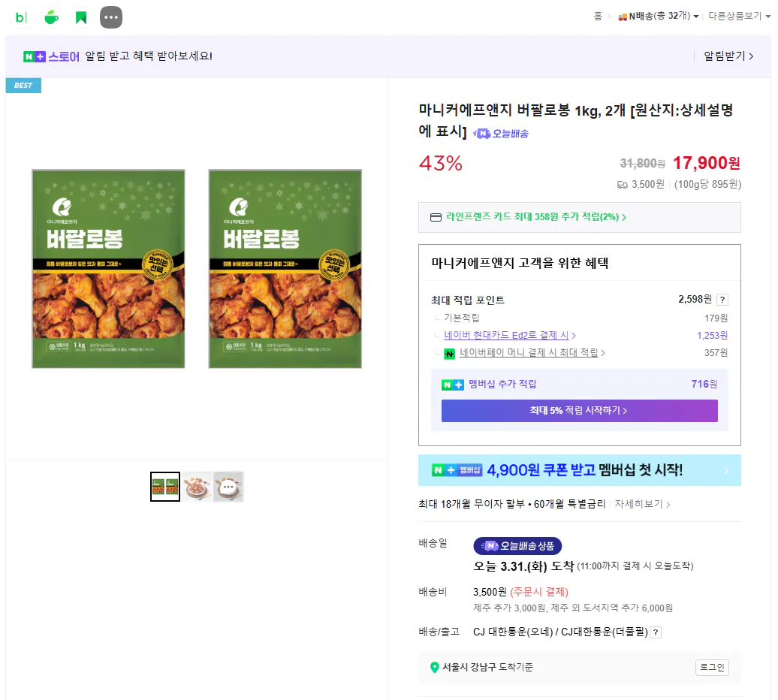Select the green coffee cup cafe icon
The height and width of the screenshot is (700, 778).
(51, 17)
